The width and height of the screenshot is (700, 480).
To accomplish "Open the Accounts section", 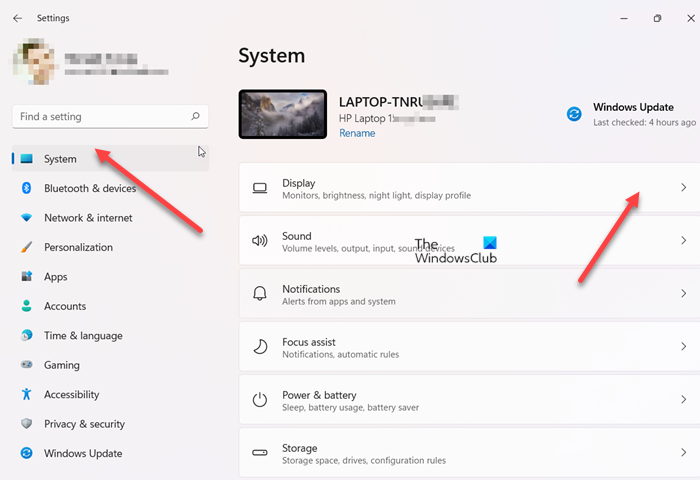I will click(x=110, y=306).
